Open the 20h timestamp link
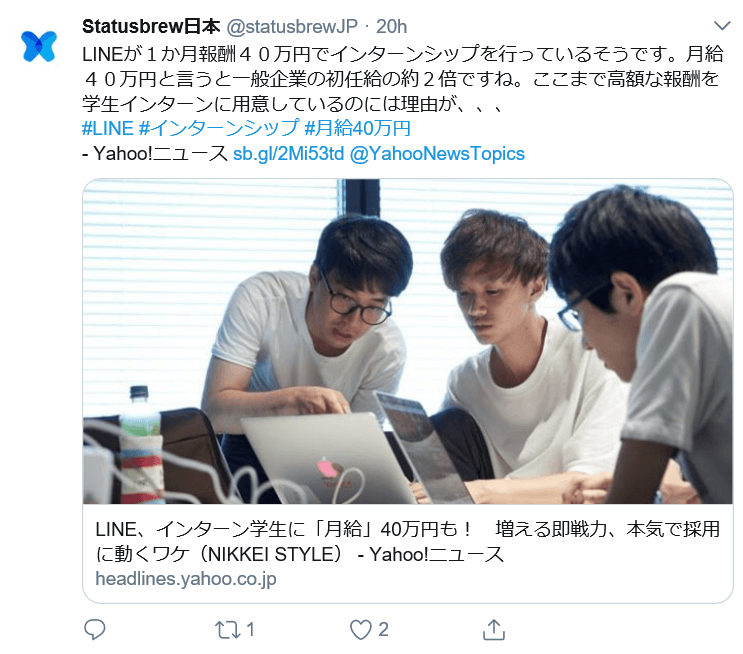Screen dimensions: 743x654 point(391,27)
